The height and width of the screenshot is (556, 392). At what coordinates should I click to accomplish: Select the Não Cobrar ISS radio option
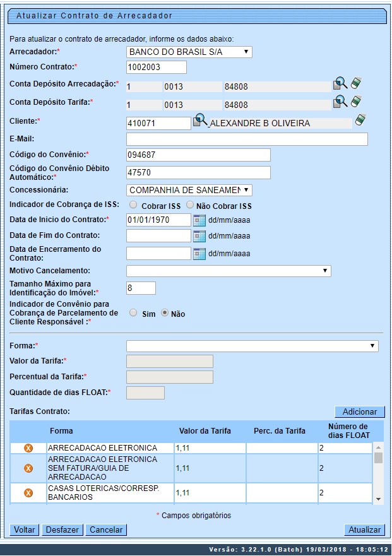click(190, 205)
